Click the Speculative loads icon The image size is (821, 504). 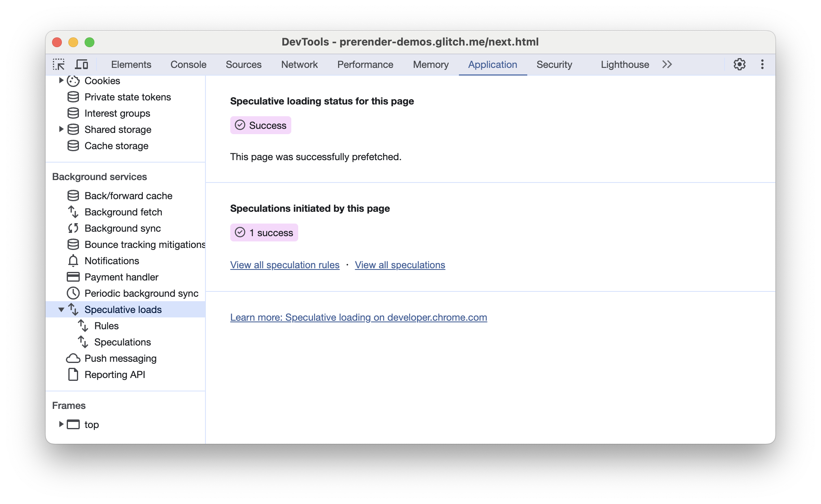(73, 309)
